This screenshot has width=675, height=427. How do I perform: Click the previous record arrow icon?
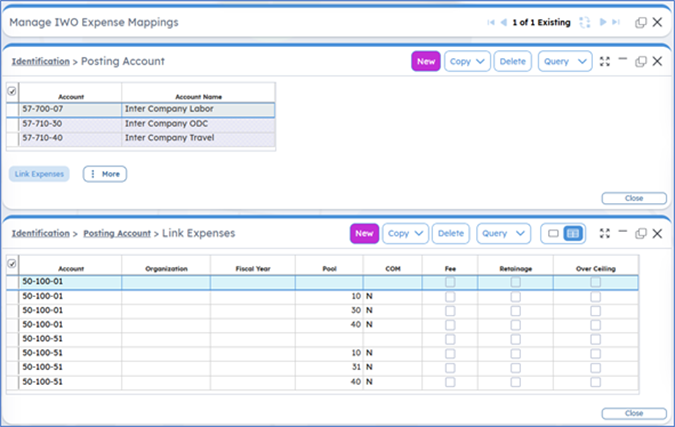click(502, 22)
